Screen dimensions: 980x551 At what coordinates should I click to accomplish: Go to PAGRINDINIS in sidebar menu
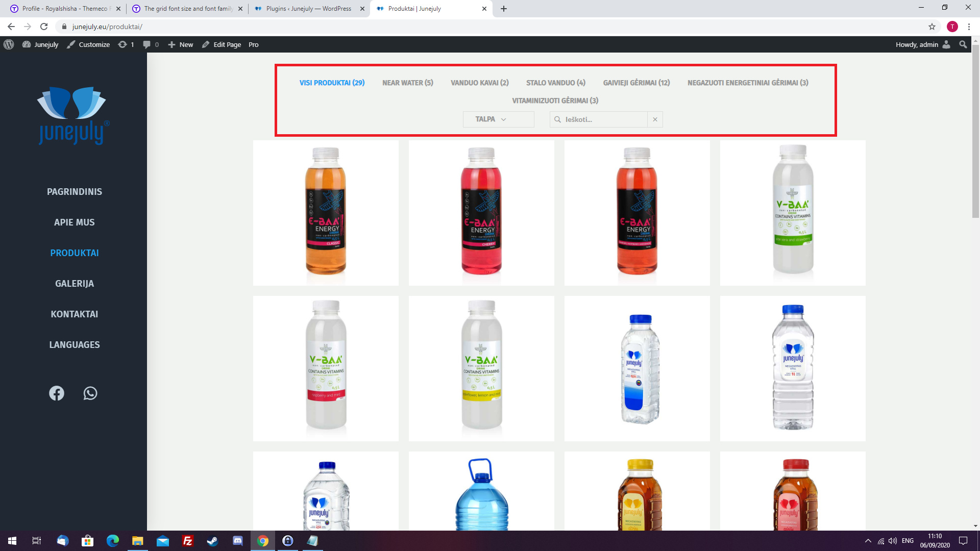coord(75,192)
